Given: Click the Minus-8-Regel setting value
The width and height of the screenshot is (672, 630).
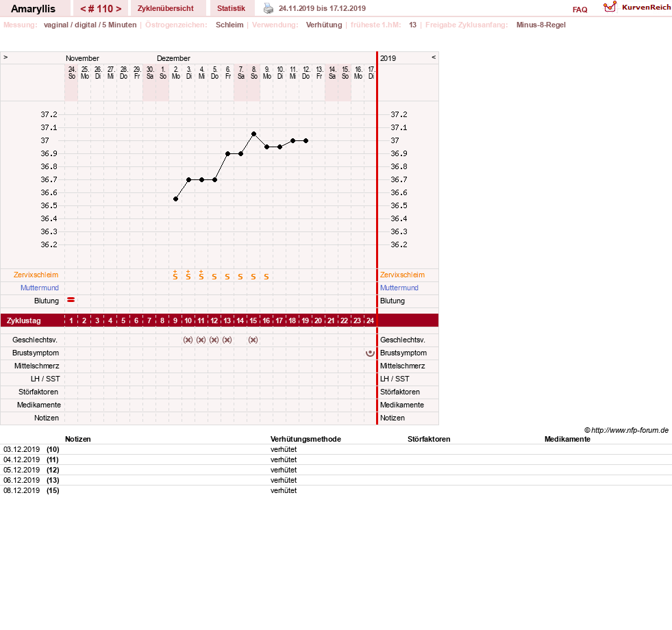Looking at the screenshot, I should [x=541, y=25].
